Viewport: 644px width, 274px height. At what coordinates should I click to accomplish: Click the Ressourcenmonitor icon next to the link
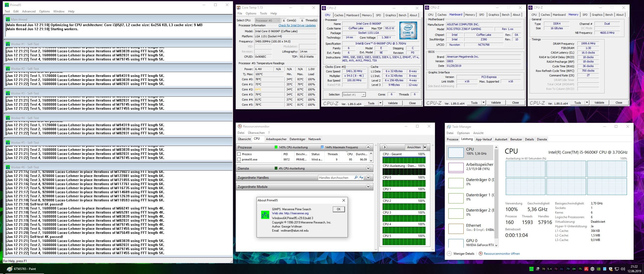click(481, 253)
